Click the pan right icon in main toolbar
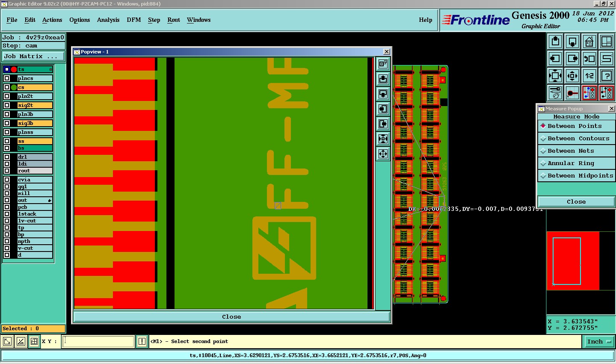This screenshot has height=364, width=616. [x=572, y=59]
